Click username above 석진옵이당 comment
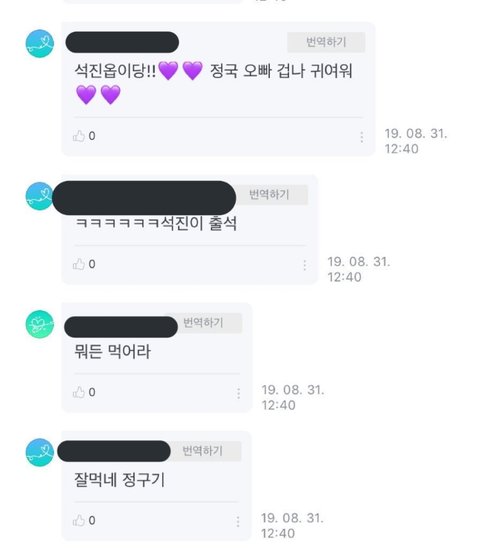 click(122, 42)
